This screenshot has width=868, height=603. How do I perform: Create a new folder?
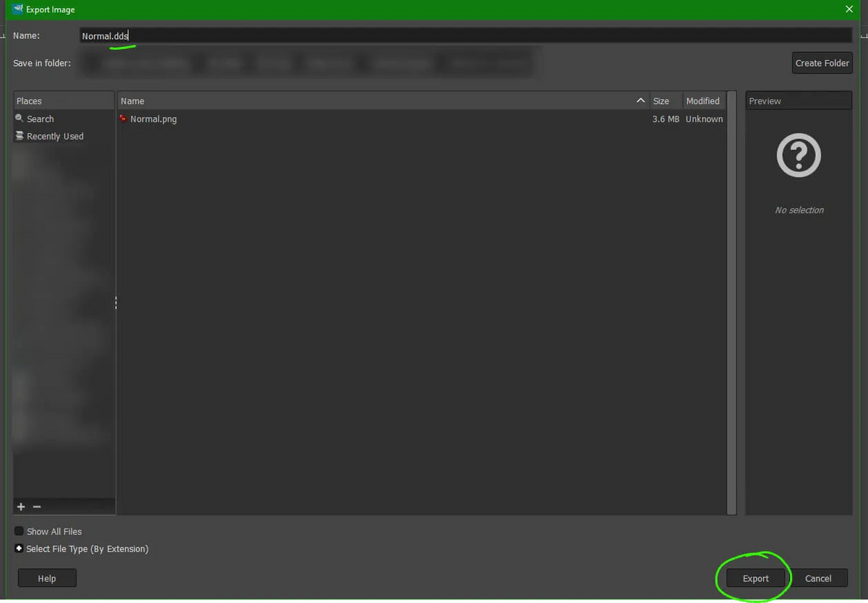(x=822, y=63)
